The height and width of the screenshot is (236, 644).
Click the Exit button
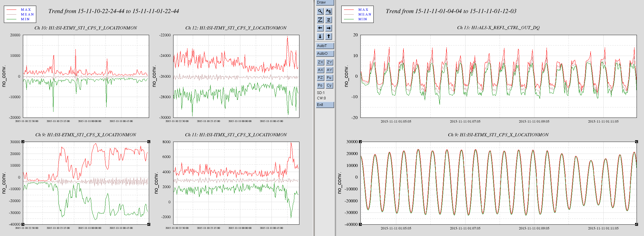tap(325, 105)
